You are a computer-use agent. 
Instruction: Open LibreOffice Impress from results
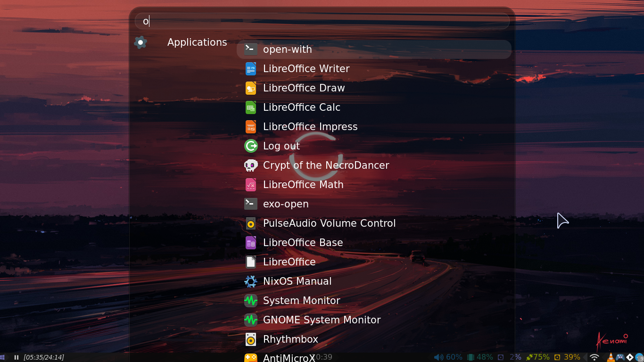(x=374, y=127)
